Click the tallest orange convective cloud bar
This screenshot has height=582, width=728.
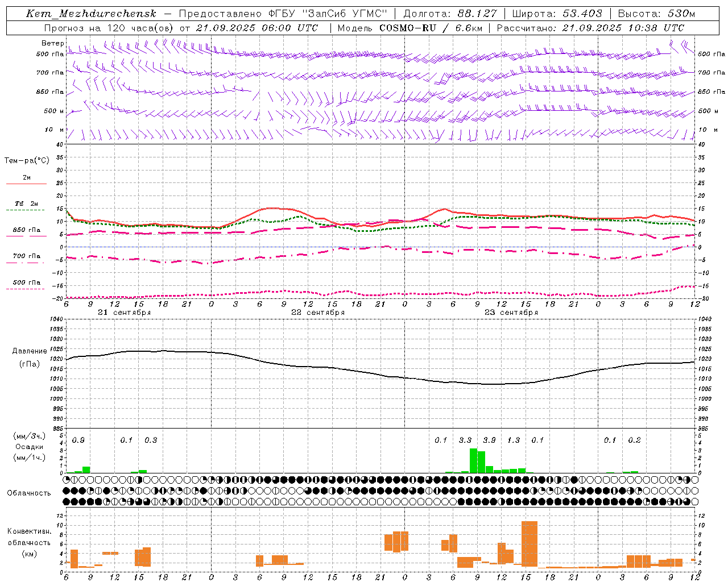pyautogui.click(x=530, y=544)
